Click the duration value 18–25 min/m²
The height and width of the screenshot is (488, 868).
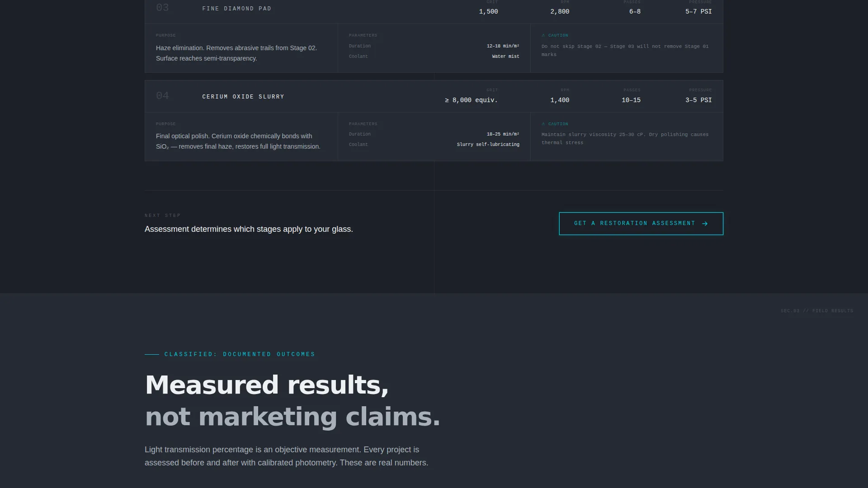(503, 134)
